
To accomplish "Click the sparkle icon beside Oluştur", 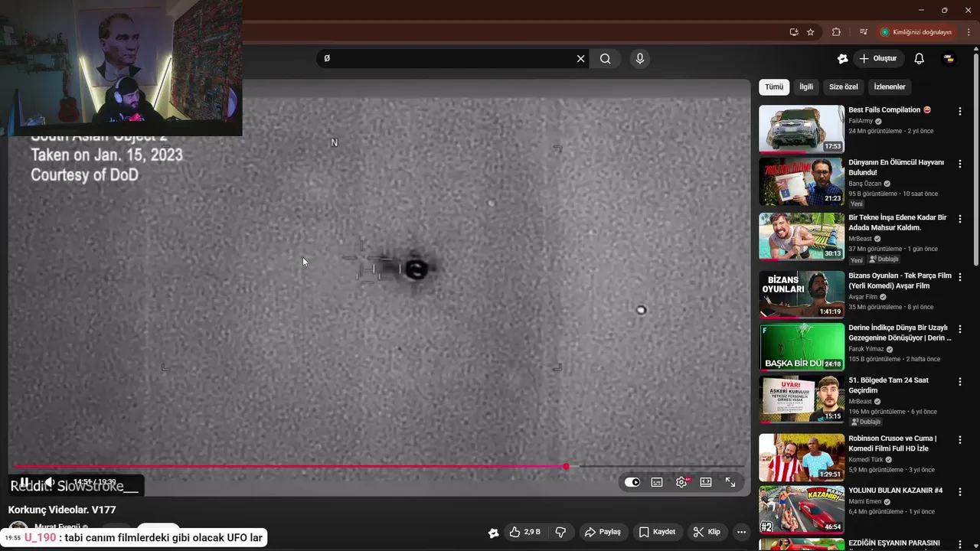I will (843, 59).
